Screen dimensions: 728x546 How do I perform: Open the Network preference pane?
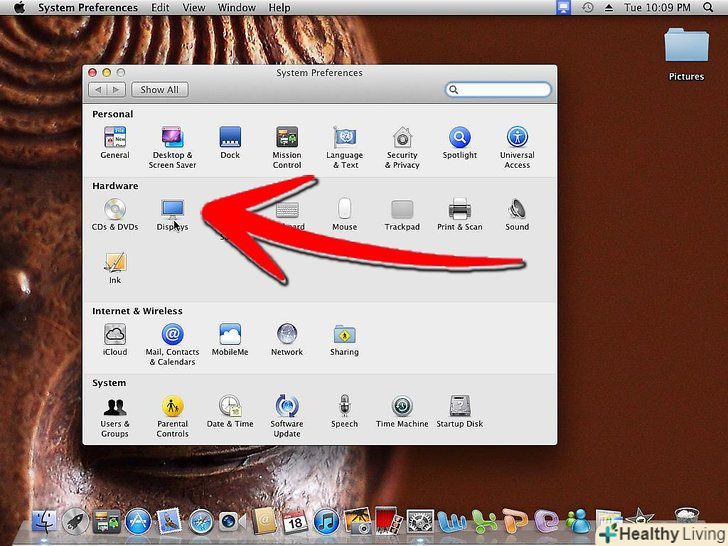[287, 340]
